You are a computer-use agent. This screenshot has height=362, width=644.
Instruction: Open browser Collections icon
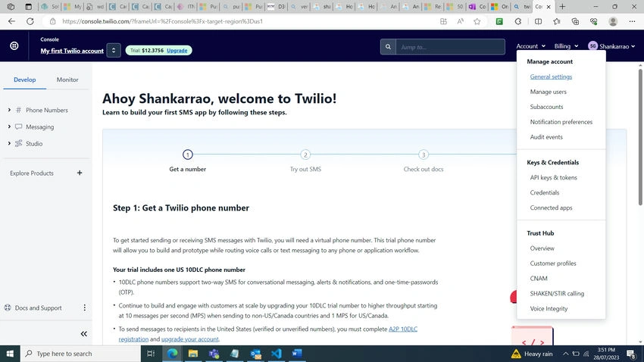(575, 21)
